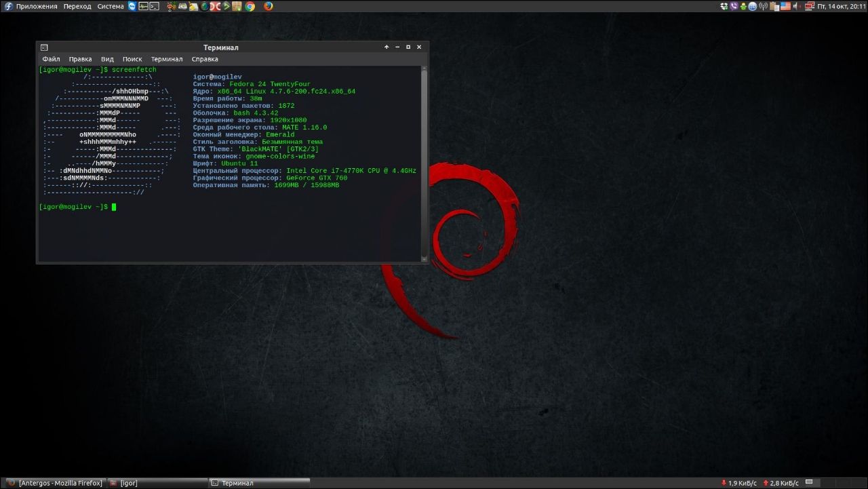Click the 'igor@mogilev' header in screenfetch output

[x=217, y=77]
